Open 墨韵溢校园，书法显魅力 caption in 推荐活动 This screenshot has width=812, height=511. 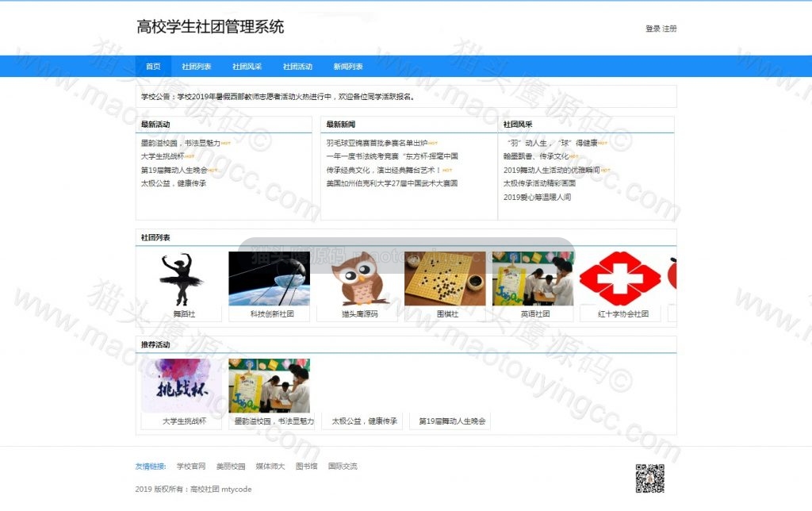(274, 421)
